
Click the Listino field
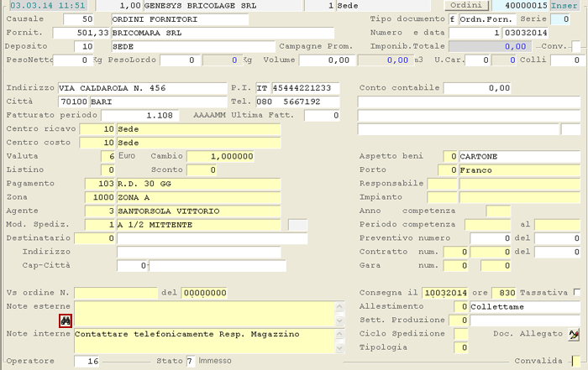click(108, 170)
